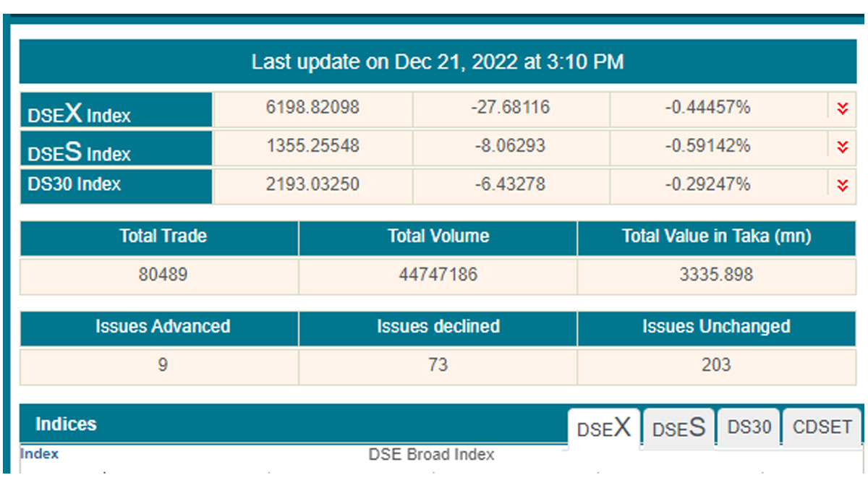Click the Issues Advanced header

coord(163,327)
